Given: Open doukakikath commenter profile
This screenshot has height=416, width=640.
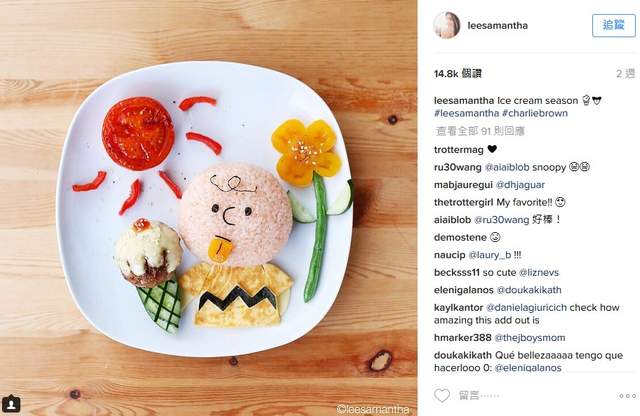Looking at the screenshot, I should pos(463,355).
